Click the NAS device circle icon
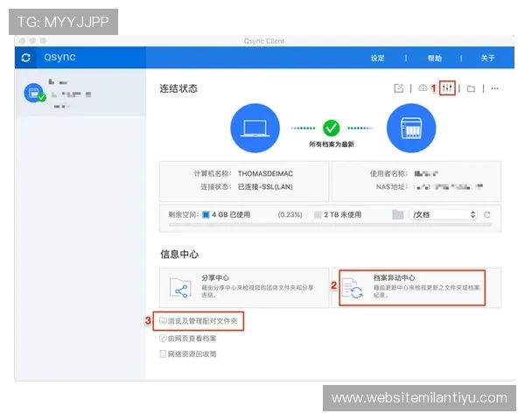Image resolution: width=525 pixels, height=420 pixels. (x=411, y=129)
